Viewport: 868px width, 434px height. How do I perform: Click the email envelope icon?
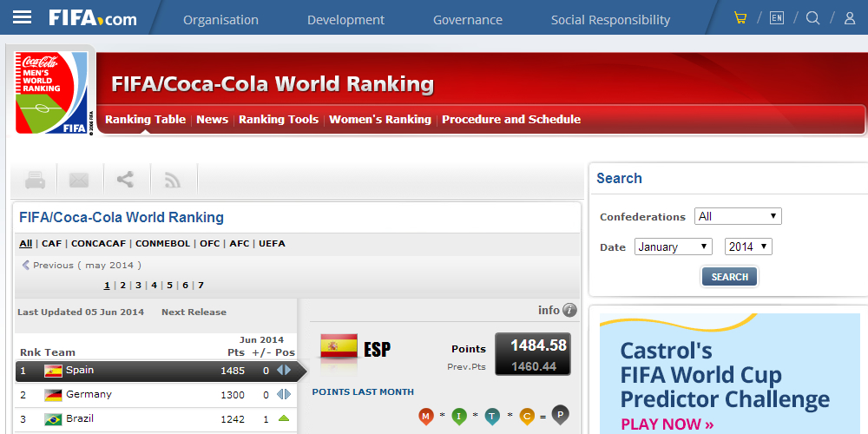(79, 181)
